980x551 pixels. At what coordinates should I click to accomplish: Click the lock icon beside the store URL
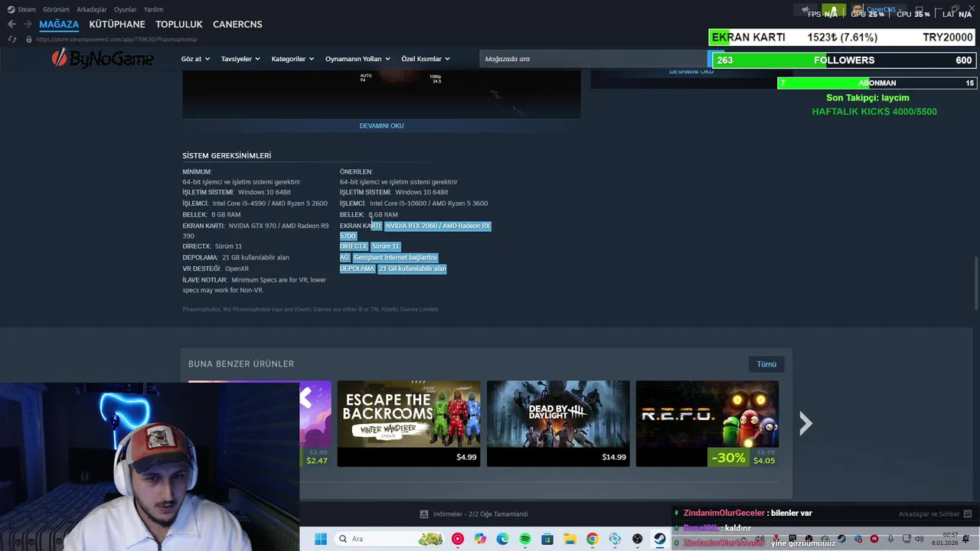pos(29,39)
